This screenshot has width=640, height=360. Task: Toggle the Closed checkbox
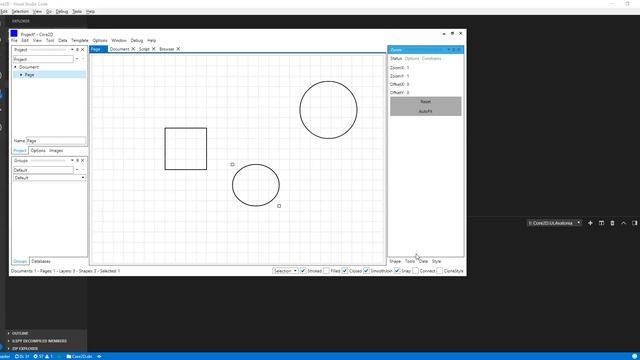(345, 271)
